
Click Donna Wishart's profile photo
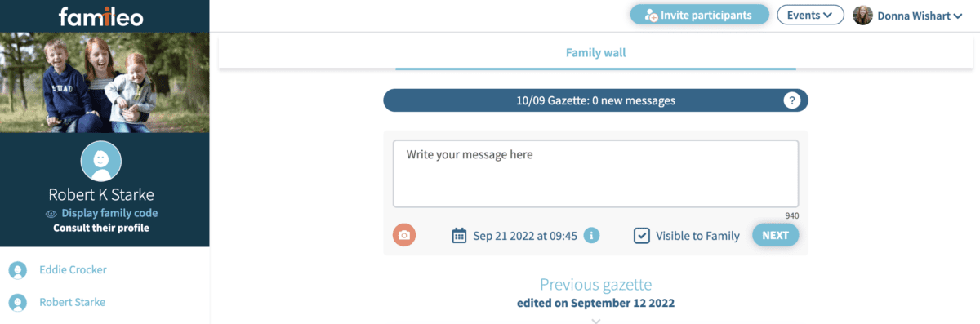(x=862, y=15)
